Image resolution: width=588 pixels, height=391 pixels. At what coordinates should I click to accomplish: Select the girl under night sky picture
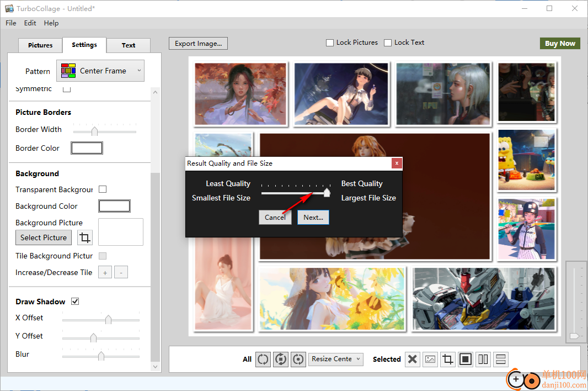click(x=341, y=94)
